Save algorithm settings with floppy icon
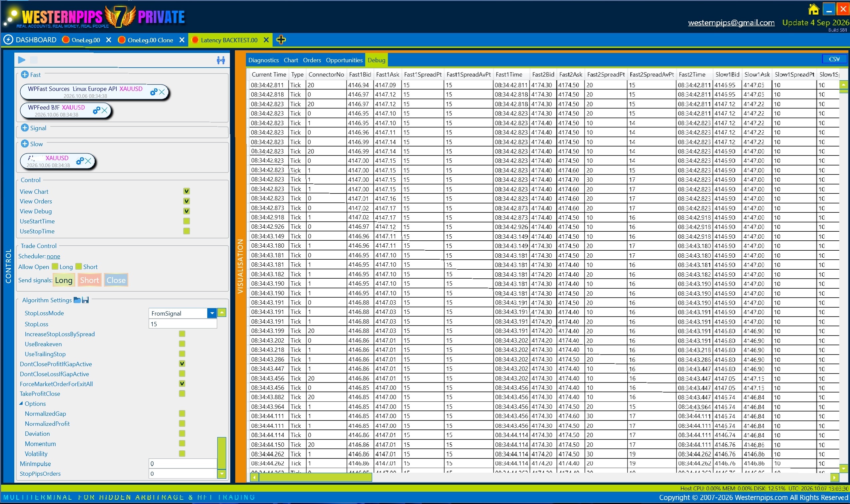 coord(85,300)
